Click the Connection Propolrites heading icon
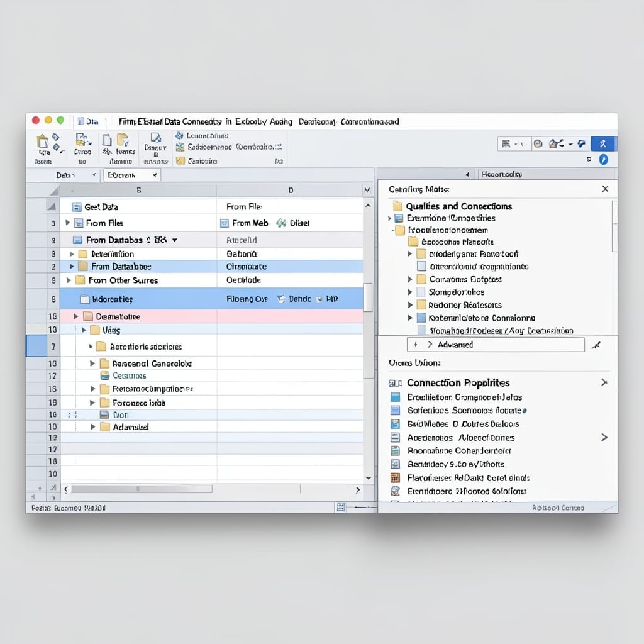 [x=395, y=383]
